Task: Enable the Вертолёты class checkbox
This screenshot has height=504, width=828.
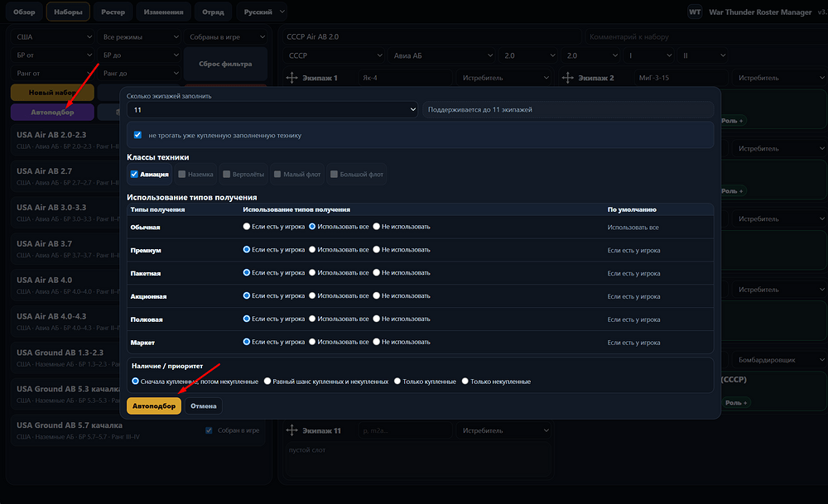Action: pos(227,174)
